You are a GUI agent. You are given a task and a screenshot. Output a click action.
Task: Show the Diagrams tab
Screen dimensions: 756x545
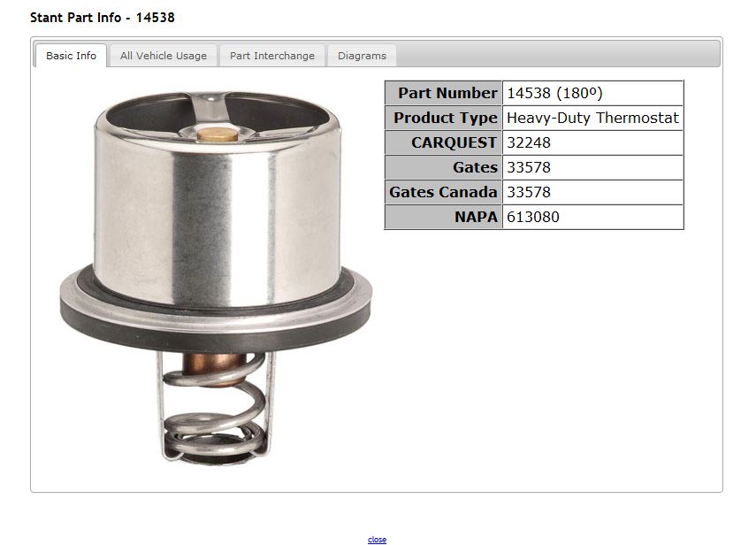(362, 56)
